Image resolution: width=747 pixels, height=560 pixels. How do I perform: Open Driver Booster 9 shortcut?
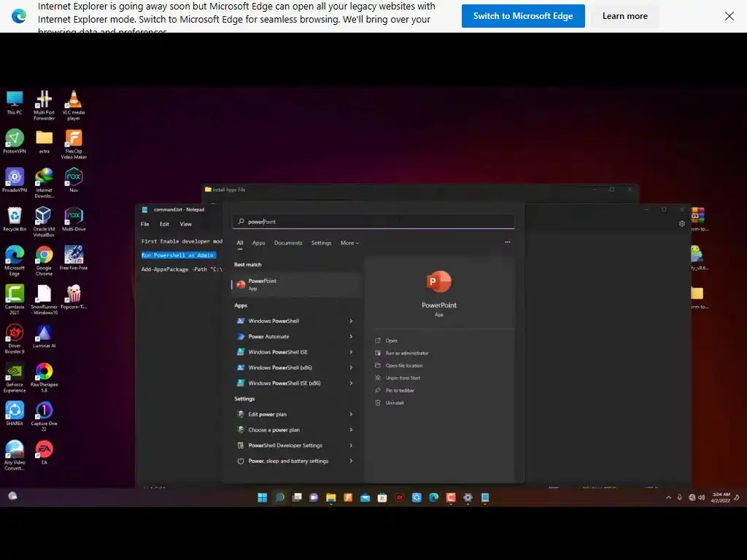point(15,338)
